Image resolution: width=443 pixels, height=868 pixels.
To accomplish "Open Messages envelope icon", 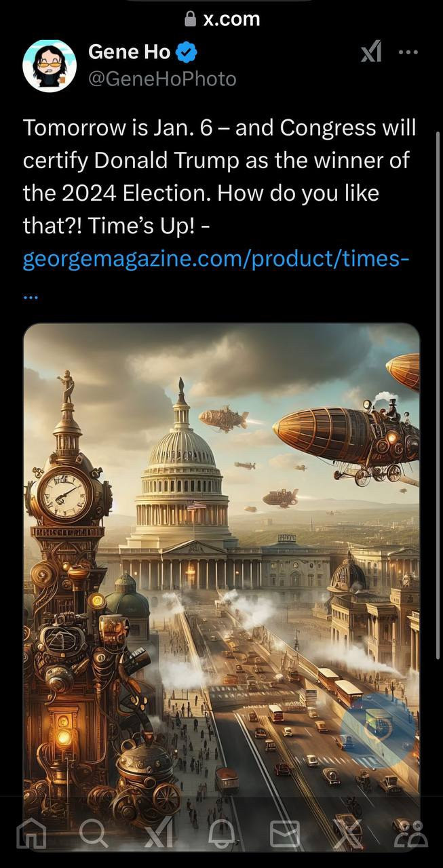I will (x=285, y=834).
